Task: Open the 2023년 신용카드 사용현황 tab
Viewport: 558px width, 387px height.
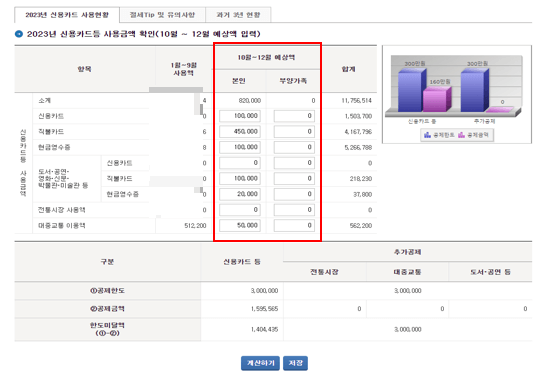Action: click(67, 15)
